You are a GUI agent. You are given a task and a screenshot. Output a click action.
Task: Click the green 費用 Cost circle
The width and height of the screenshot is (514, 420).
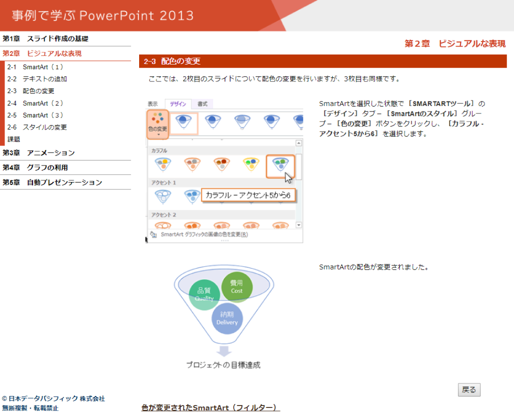[x=237, y=286]
